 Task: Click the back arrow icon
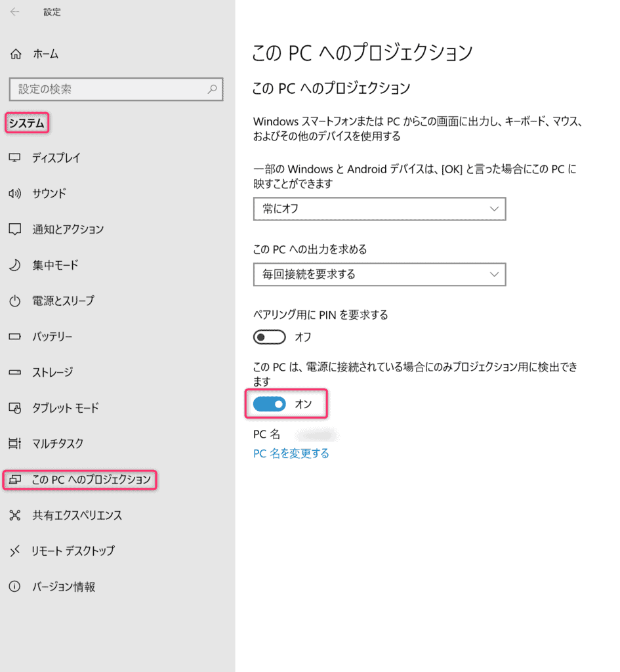point(15,12)
